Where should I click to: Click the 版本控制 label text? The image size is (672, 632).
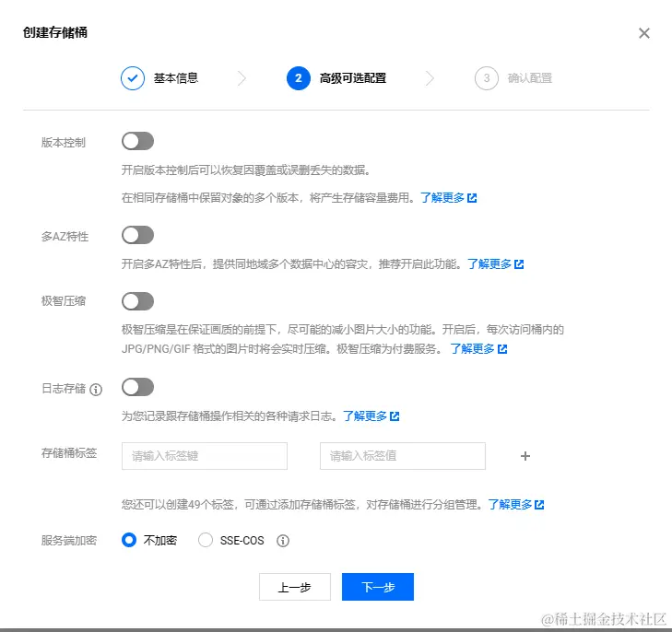[x=64, y=143]
